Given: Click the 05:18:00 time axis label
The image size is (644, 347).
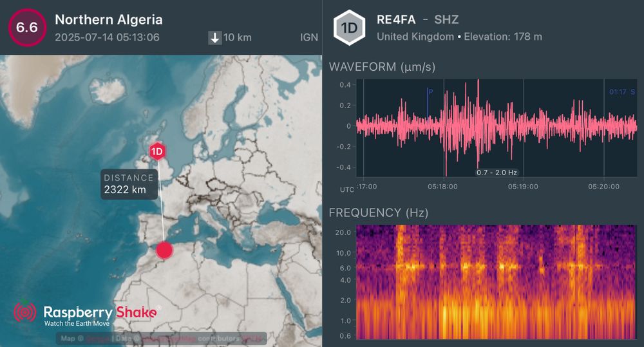Looking at the screenshot, I should tap(442, 187).
